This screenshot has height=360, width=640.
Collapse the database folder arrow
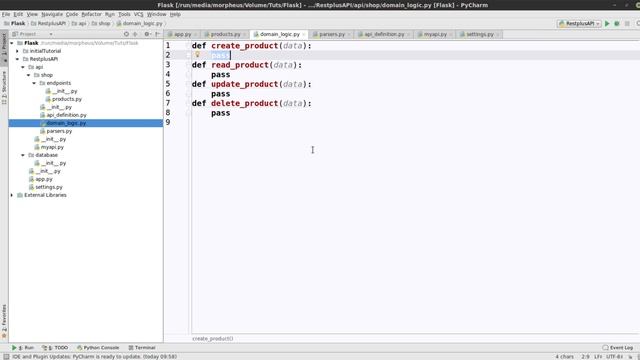coord(23,155)
